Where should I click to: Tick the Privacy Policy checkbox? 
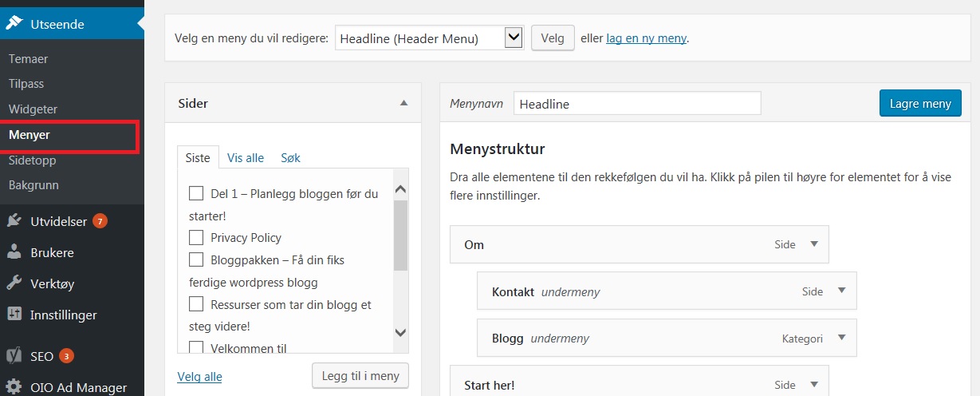coord(196,237)
